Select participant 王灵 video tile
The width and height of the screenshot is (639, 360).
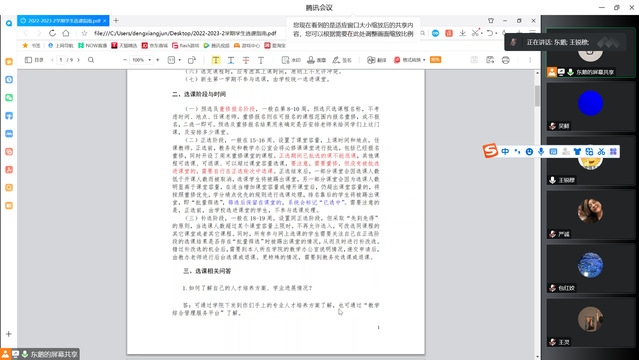click(x=591, y=323)
